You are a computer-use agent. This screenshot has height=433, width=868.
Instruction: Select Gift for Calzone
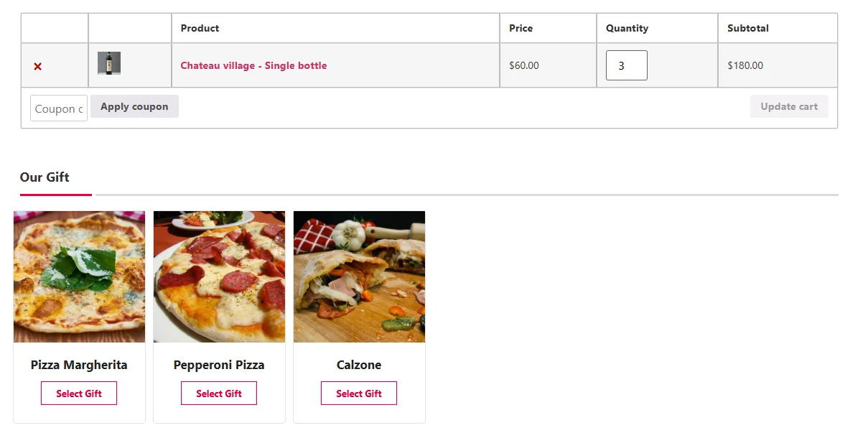pos(359,393)
